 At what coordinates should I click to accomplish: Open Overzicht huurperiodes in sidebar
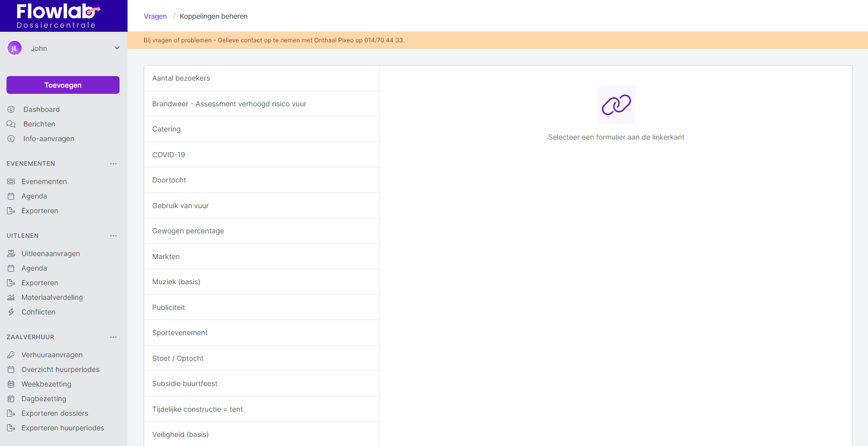tap(60, 369)
